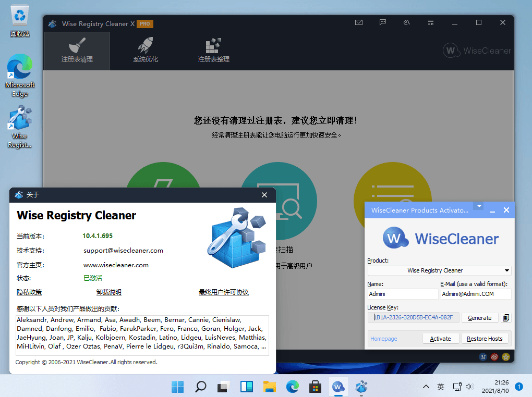Click the volume speaker tray icon
The height and width of the screenshot is (397, 532).
[x=469, y=387]
